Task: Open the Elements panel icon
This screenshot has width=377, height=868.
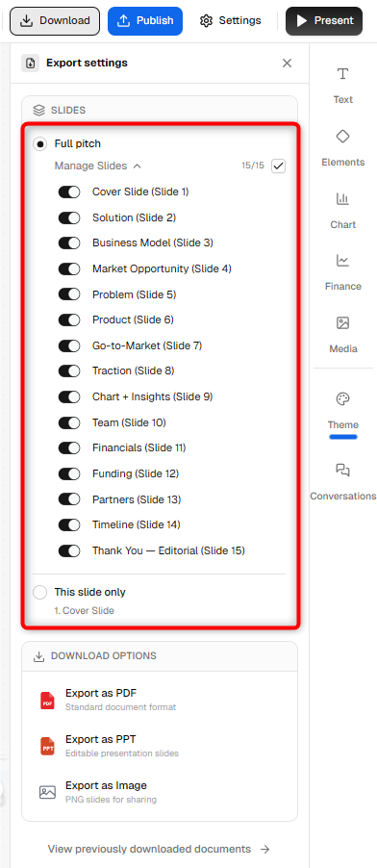Action: (x=342, y=137)
